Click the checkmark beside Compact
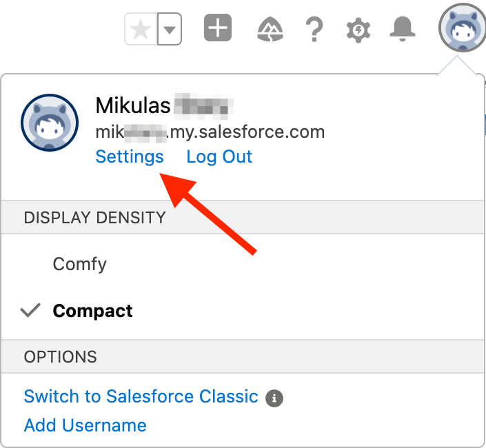Image resolution: width=486 pixels, height=448 pixels. [x=30, y=311]
